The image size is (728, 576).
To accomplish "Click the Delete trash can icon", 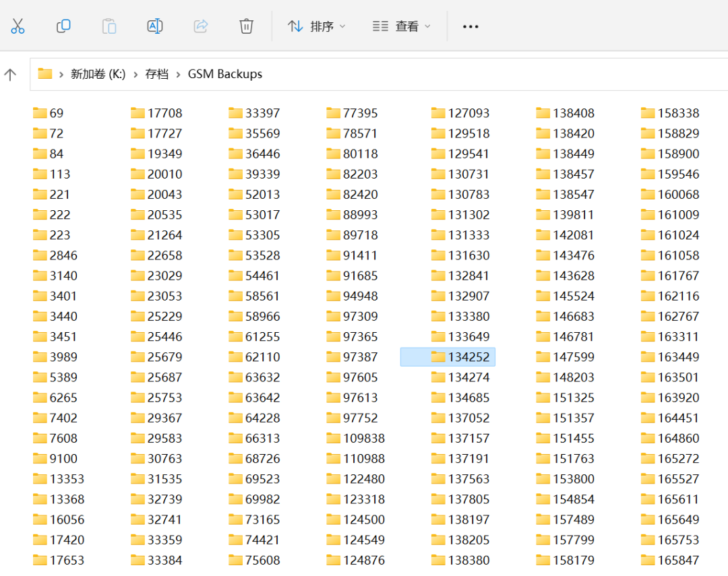I will point(246,26).
